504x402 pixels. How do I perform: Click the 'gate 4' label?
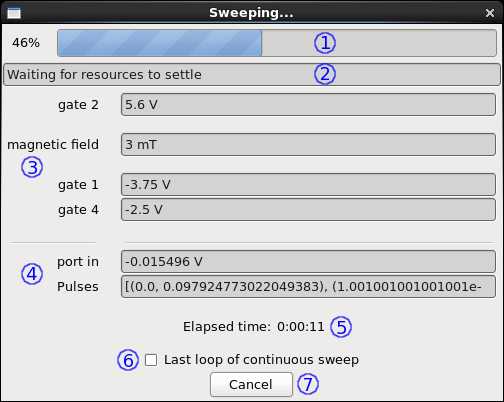pyautogui.click(x=78, y=210)
